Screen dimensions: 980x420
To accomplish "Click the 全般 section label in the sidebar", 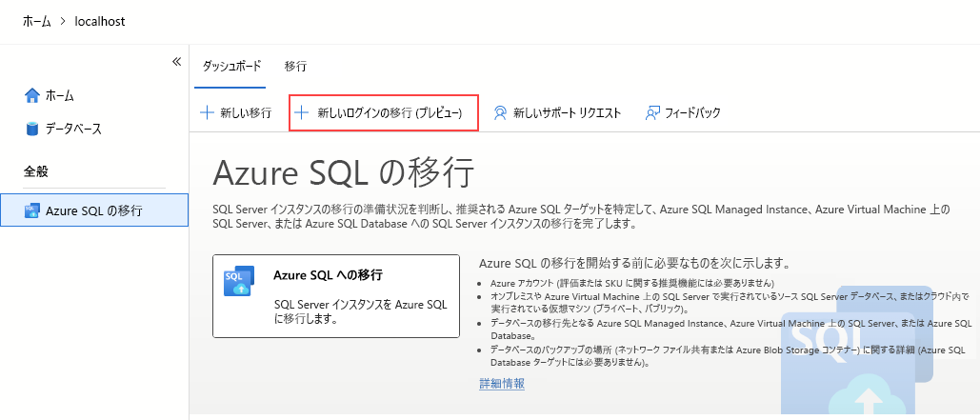I will coord(35,171).
